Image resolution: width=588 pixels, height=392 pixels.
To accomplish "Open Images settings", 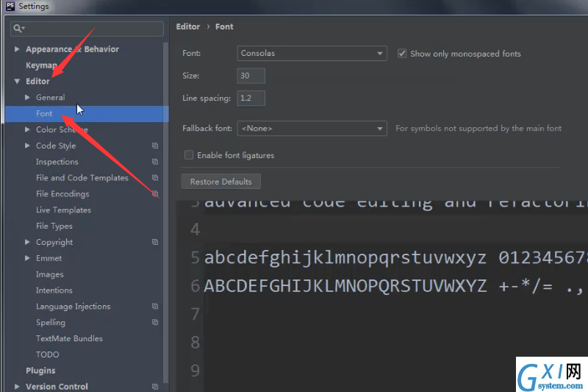I will click(49, 274).
